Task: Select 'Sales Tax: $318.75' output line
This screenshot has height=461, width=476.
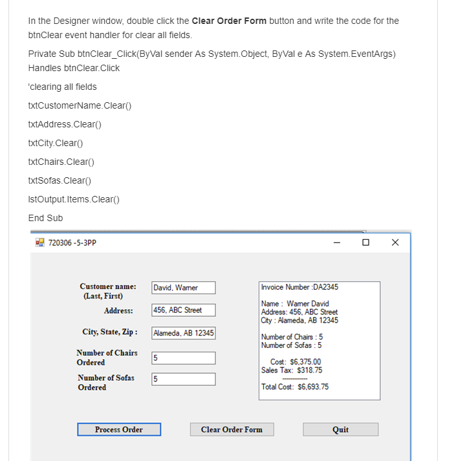Action: [292, 370]
